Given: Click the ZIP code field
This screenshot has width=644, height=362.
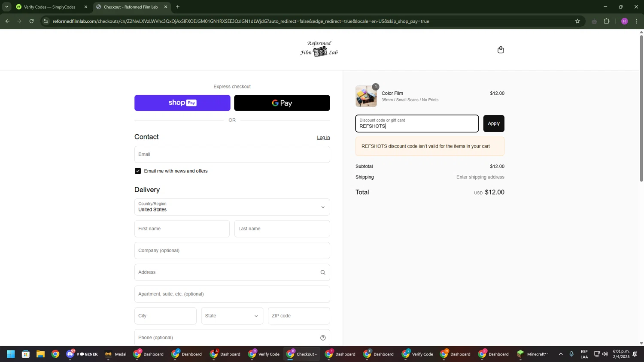Looking at the screenshot, I should coord(299,316).
